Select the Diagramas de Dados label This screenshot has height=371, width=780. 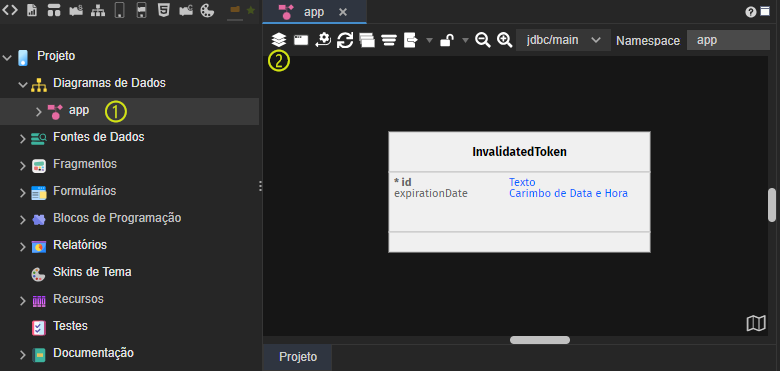(x=109, y=83)
